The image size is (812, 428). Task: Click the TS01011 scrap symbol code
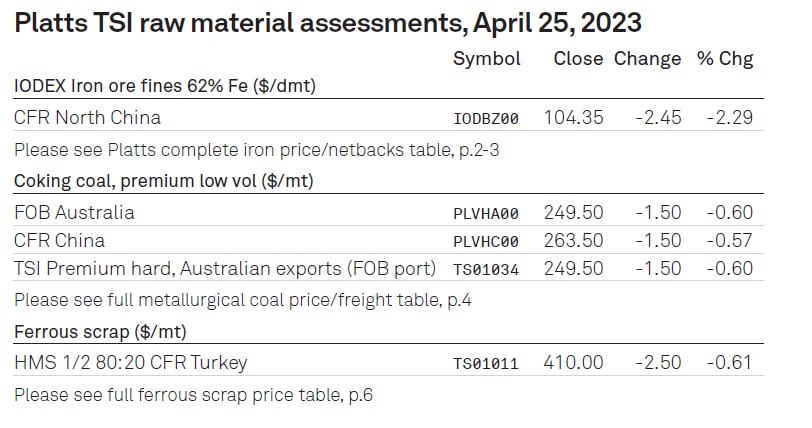486,363
